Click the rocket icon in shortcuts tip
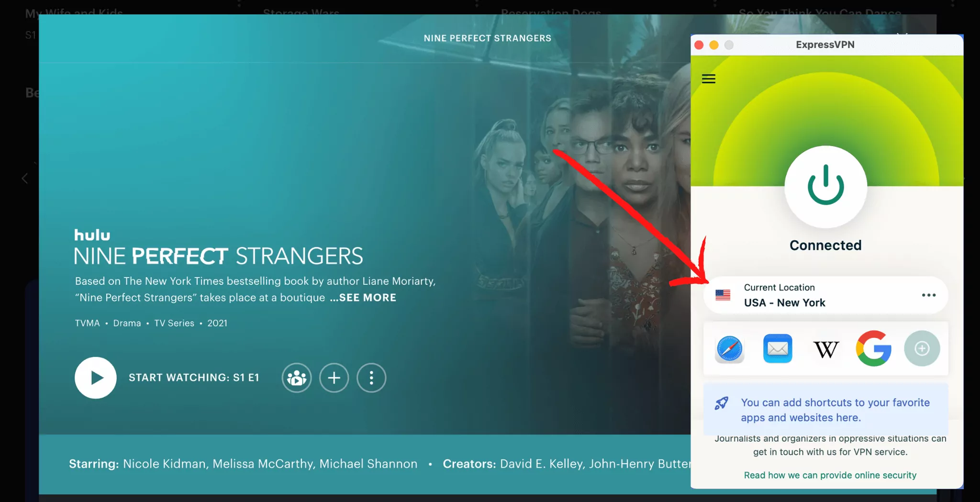Screen dimensions: 980x502 pyautogui.click(x=721, y=403)
